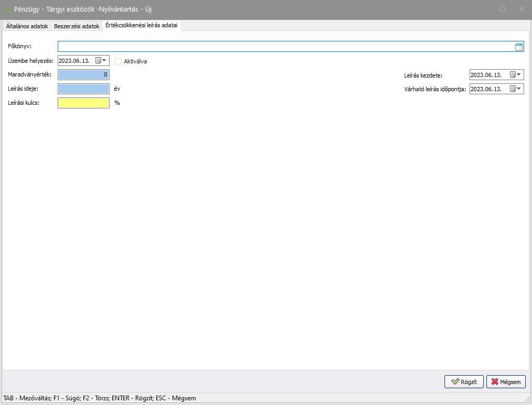Click the Üzembe helyezés date text
Viewport: 532px width, 405px height.
pyautogui.click(x=75, y=61)
